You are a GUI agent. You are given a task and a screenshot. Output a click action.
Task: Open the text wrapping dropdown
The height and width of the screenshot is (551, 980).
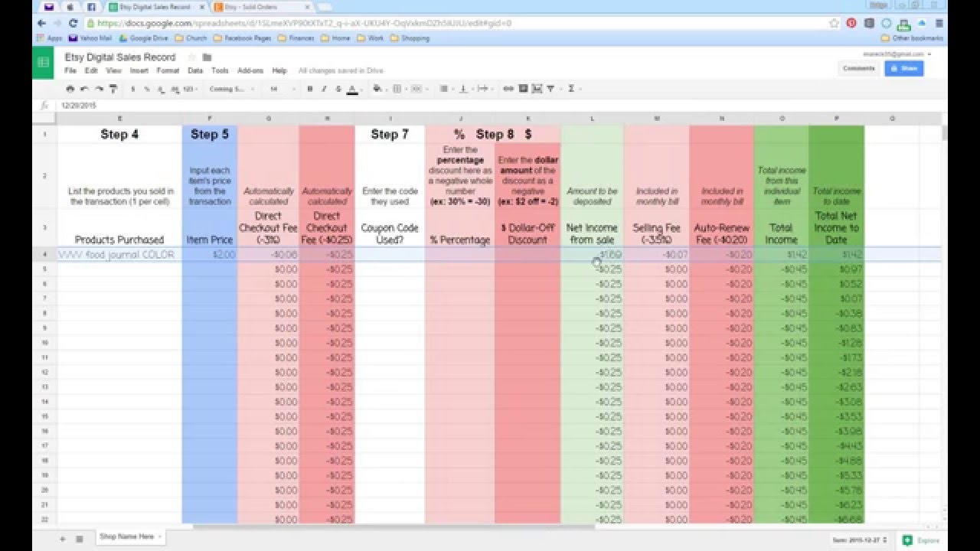click(x=483, y=89)
